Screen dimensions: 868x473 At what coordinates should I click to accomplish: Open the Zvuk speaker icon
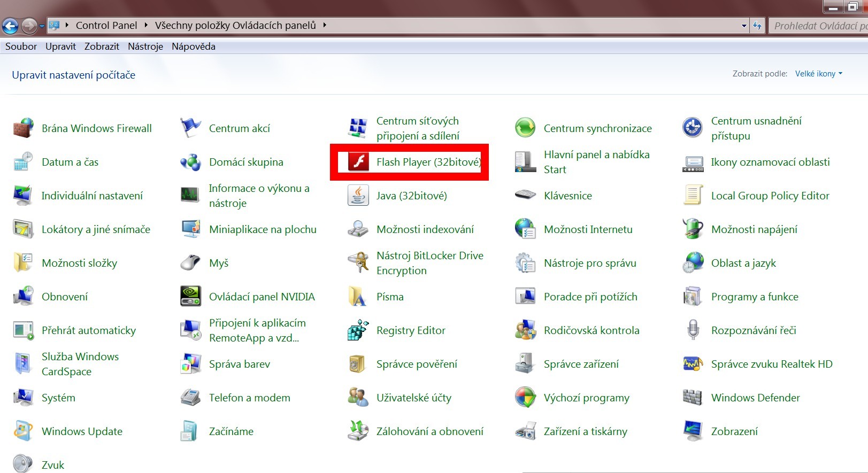pos(23,464)
